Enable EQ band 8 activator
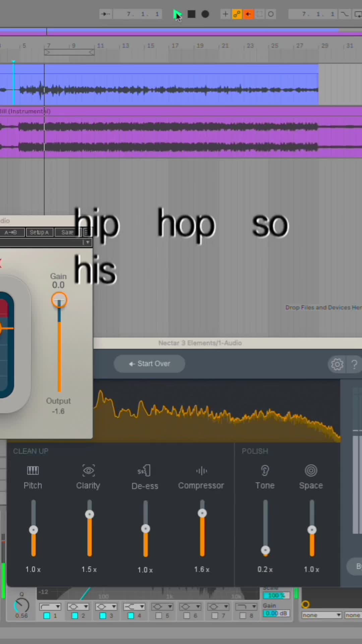 [243, 615]
